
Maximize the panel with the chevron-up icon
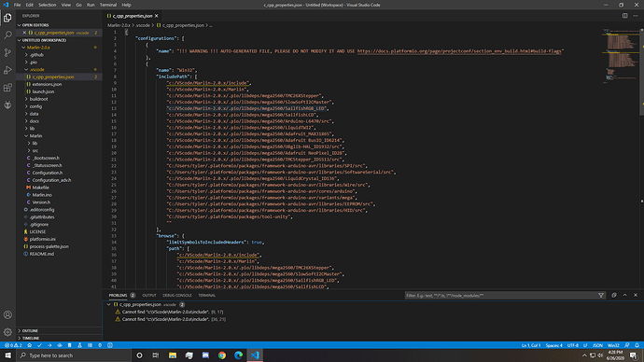[624, 295]
